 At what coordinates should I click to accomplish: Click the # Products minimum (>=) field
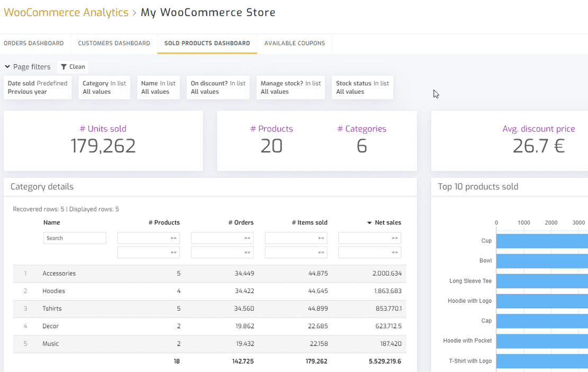[x=148, y=238]
